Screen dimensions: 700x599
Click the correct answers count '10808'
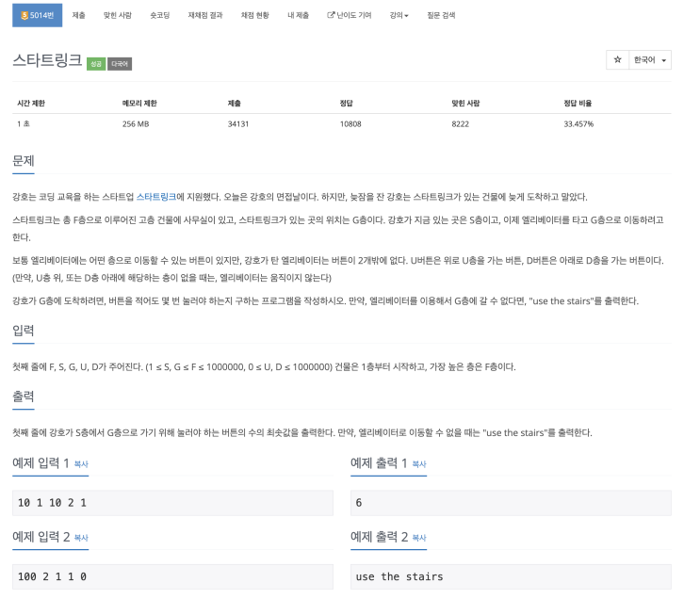pos(350,124)
